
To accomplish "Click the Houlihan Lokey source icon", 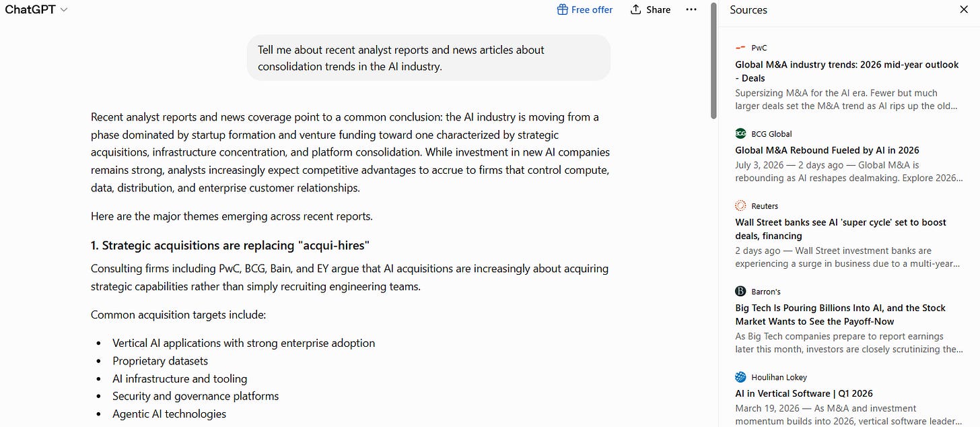I will (x=740, y=377).
